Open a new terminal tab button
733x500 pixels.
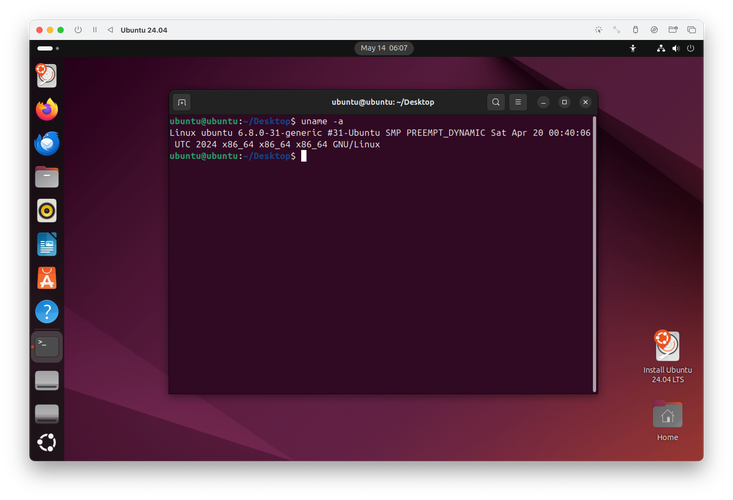[x=182, y=102]
